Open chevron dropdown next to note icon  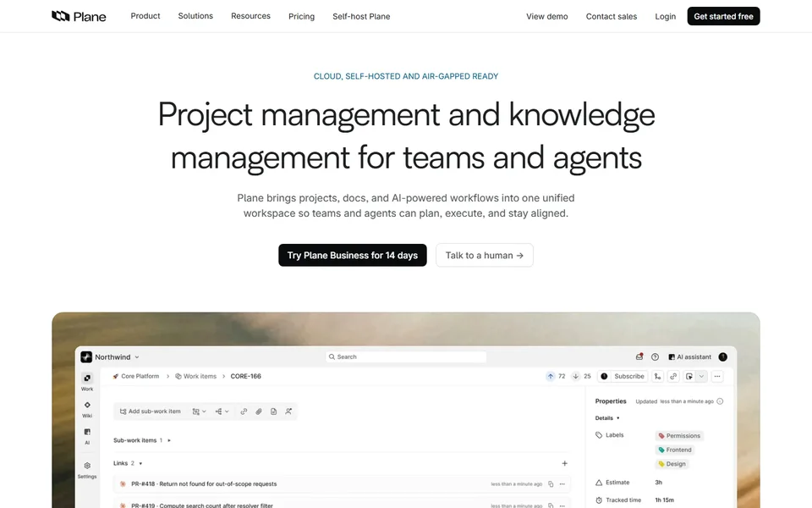click(x=701, y=376)
